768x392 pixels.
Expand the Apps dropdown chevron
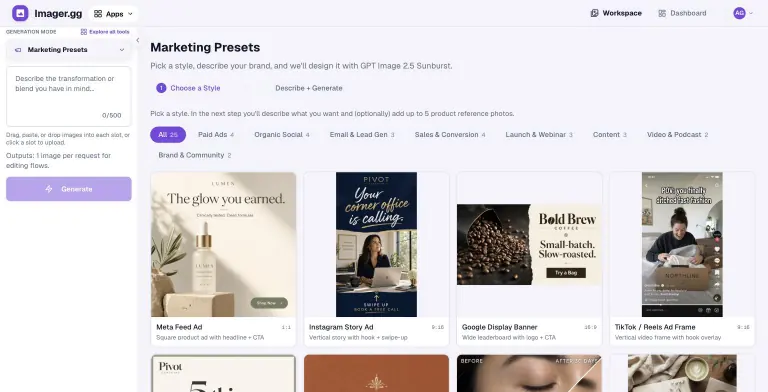pos(130,14)
